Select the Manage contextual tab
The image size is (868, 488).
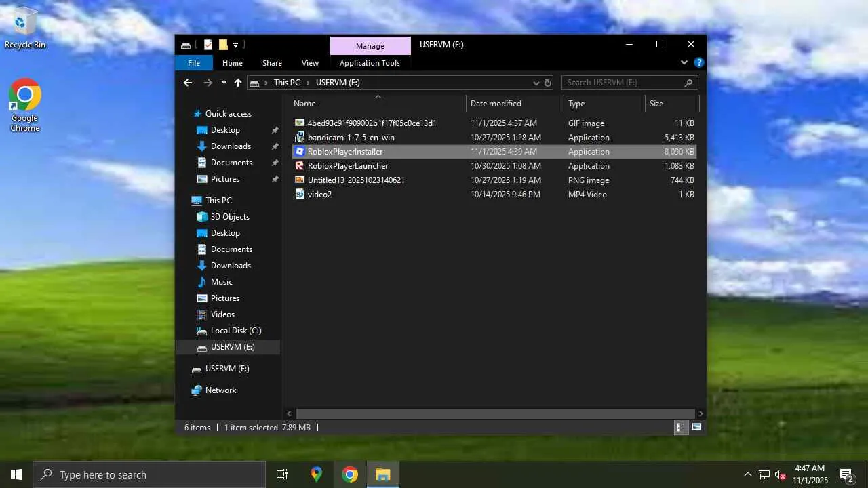[370, 46]
